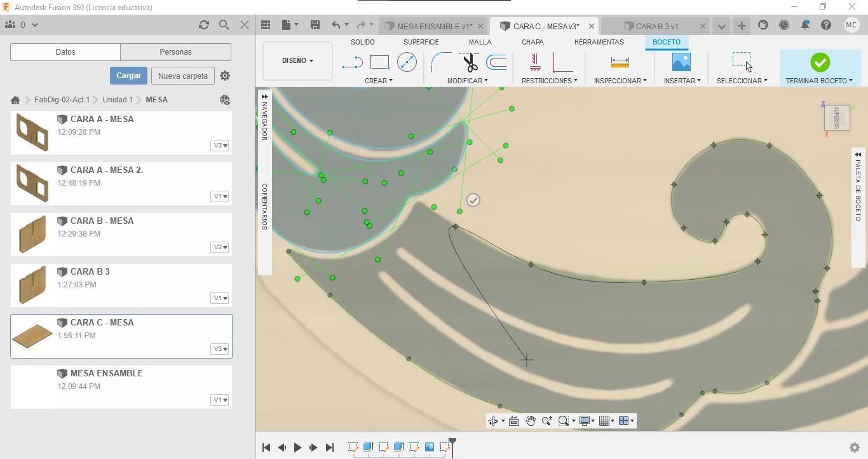
Task: Click the Insert image icon
Action: pos(681,62)
